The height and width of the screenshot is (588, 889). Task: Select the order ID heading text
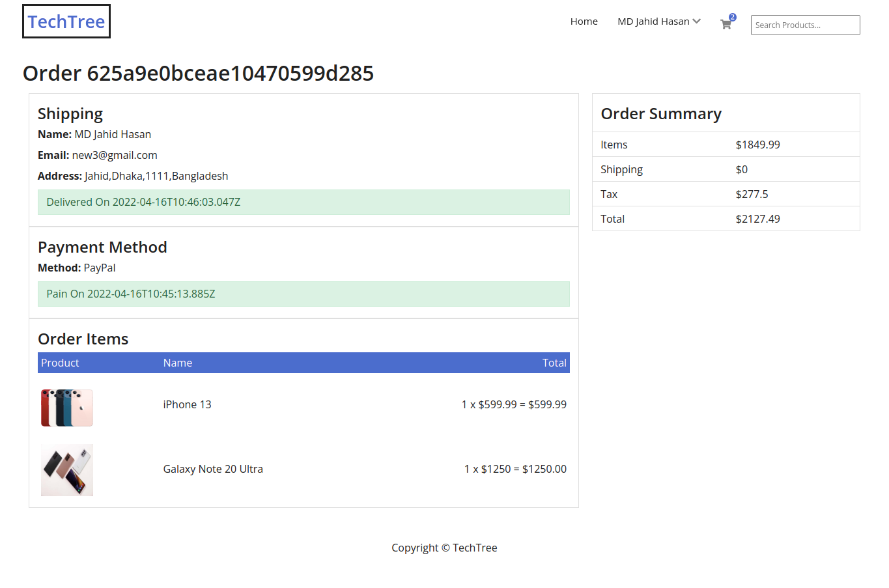click(198, 73)
